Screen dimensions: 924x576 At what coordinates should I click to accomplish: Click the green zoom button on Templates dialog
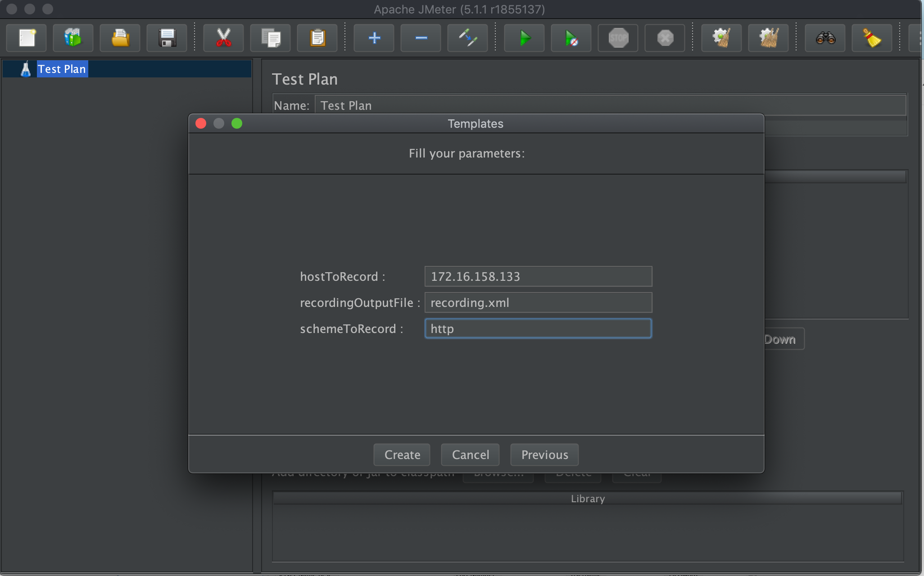[x=237, y=123]
